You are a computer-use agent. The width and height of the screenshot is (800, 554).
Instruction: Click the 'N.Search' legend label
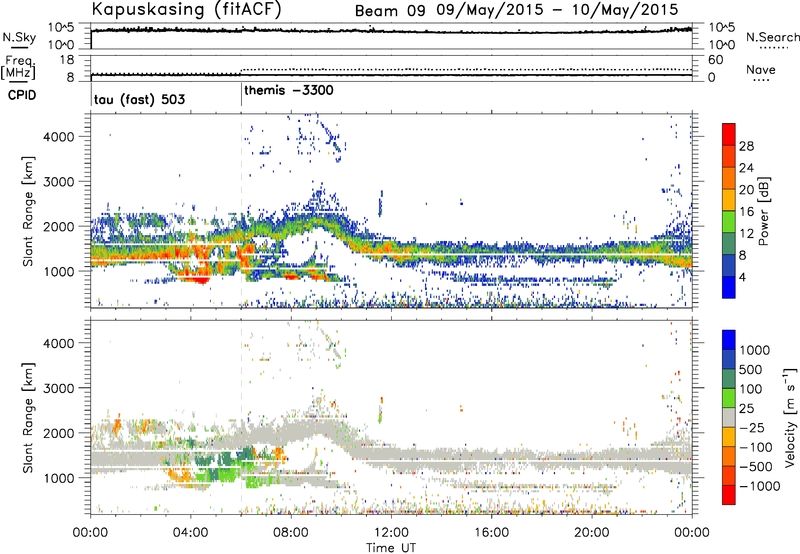tap(772, 37)
